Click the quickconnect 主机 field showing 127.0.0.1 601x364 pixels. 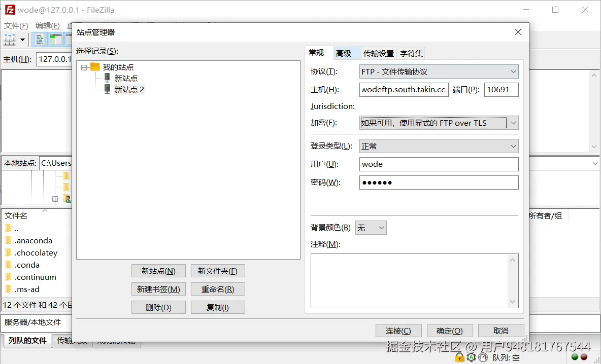[x=54, y=59]
